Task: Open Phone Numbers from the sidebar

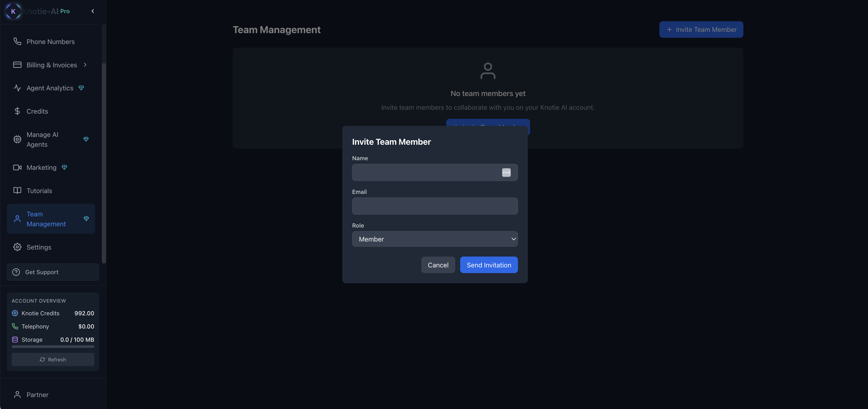Action: [x=51, y=42]
